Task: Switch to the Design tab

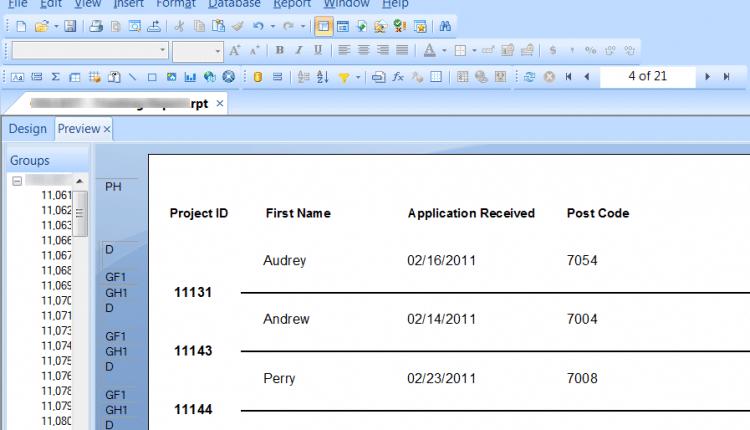Action: pyautogui.click(x=28, y=129)
